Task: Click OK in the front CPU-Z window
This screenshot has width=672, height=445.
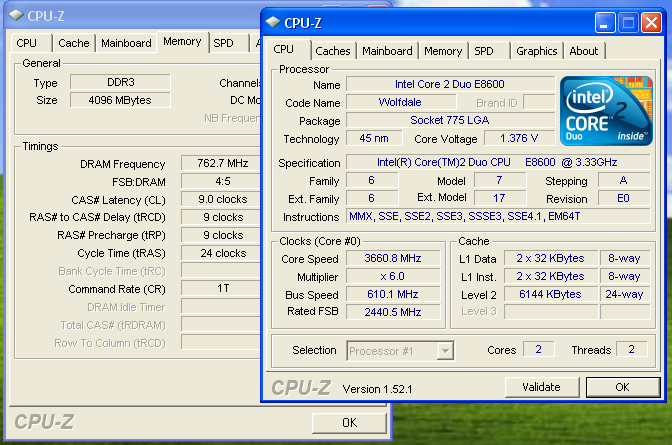Action: tap(623, 387)
